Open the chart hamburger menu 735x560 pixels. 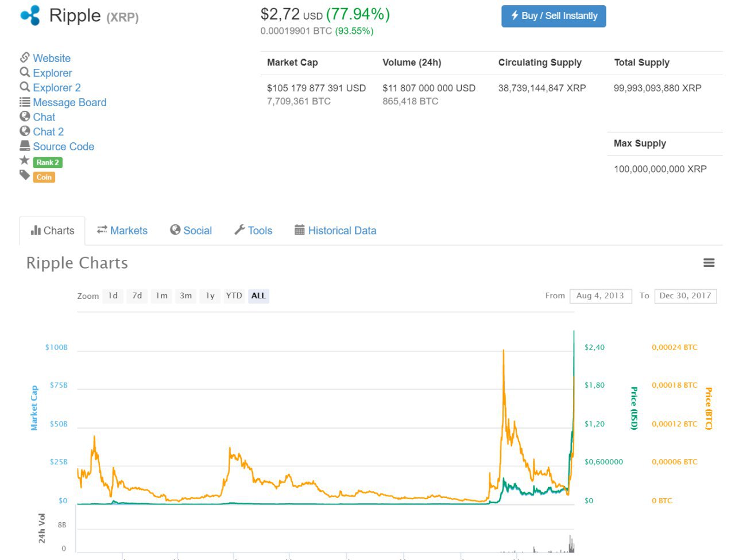(x=709, y=263)
